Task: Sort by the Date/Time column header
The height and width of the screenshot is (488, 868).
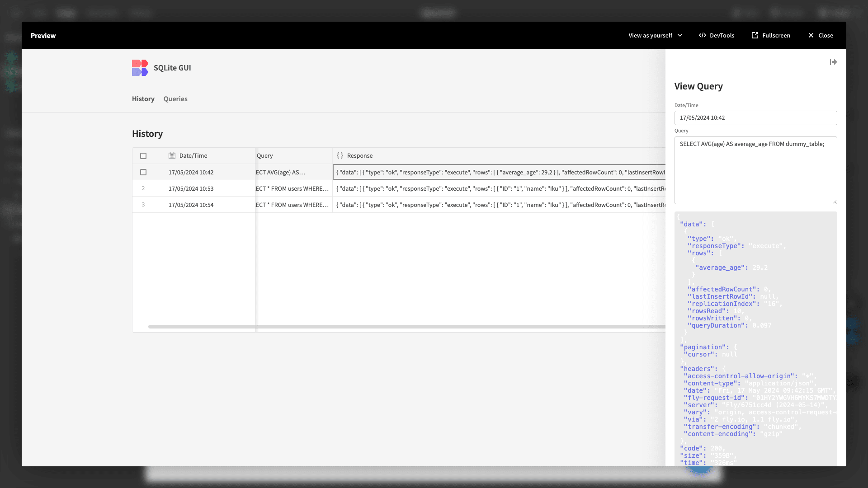Action: coord(193,155)
